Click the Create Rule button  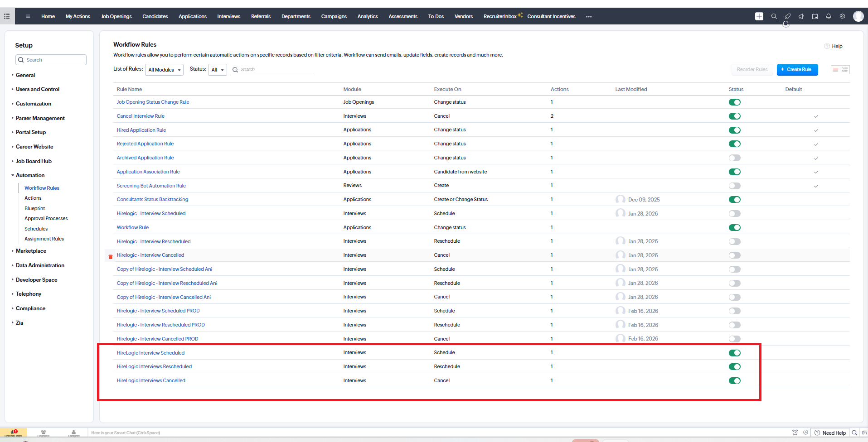[797, 70]
